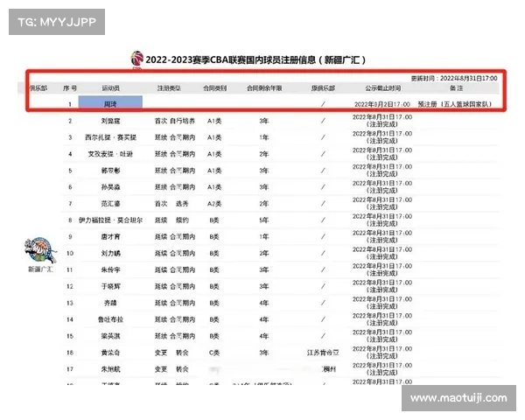525x420 pixels.
Task: Click the 新疆广汇 label under the team logo
Action: pyautogui.click(x=40, y=269)
